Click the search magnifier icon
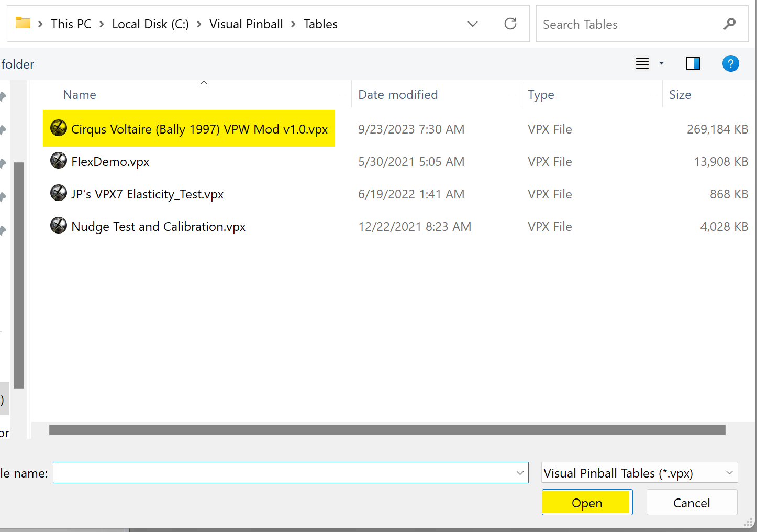 pyautogui.click(x=730, y=24)
